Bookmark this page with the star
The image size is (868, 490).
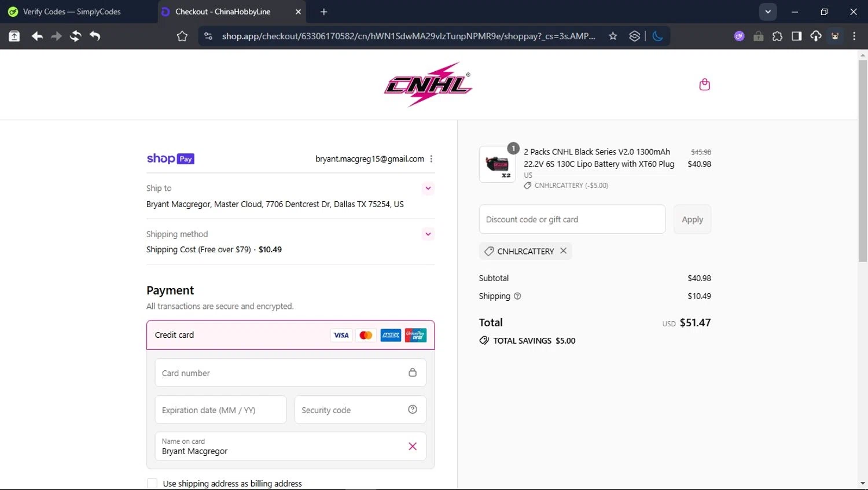613,36
